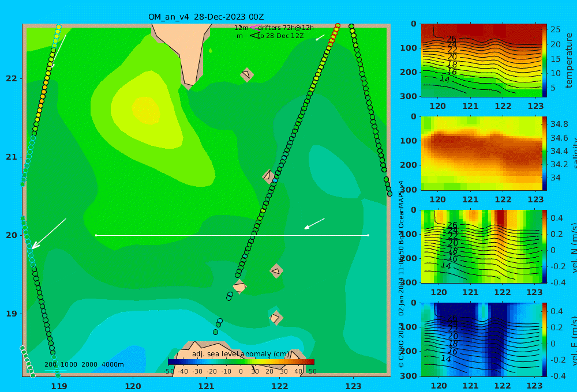Click the longitude 119 label below the map
Image resolution: width=577 pixels, height=392 pixels.
pos(59,386)
